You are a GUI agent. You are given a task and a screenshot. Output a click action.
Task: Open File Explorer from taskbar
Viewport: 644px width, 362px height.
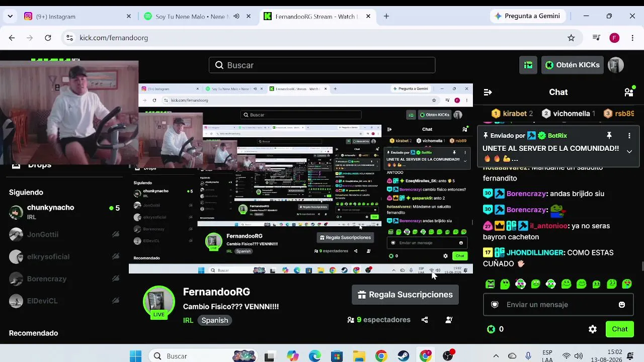pos(359,356)
